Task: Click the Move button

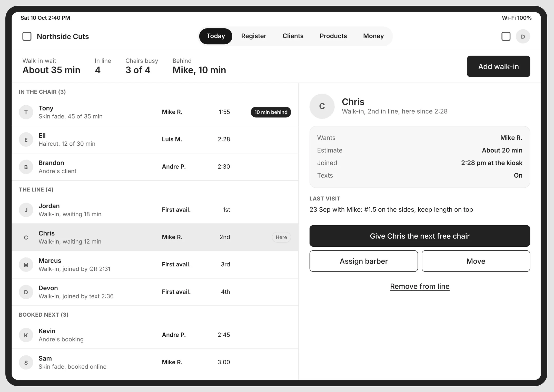Action: [476, 261]
